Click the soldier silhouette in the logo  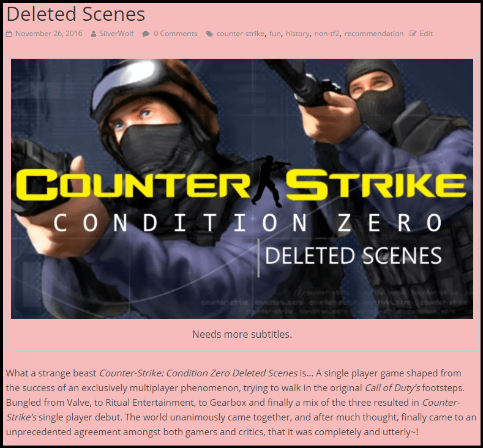pos(269,181)
